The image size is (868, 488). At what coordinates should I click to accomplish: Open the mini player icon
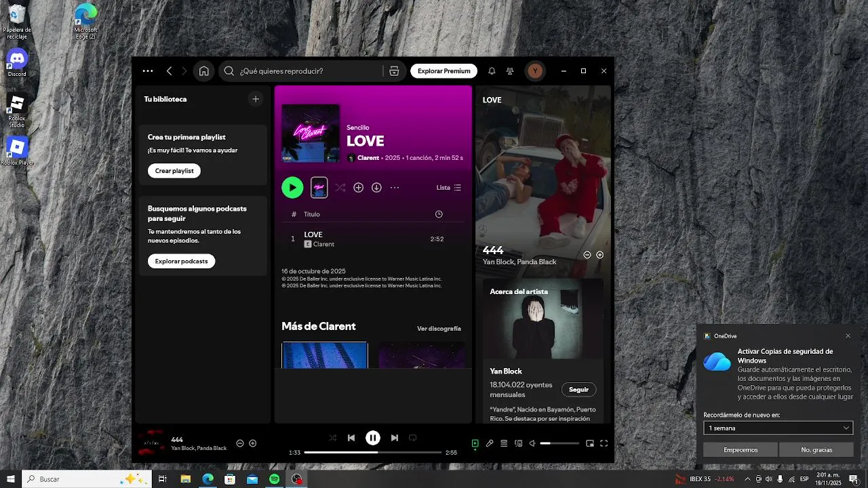click(590, 443)
